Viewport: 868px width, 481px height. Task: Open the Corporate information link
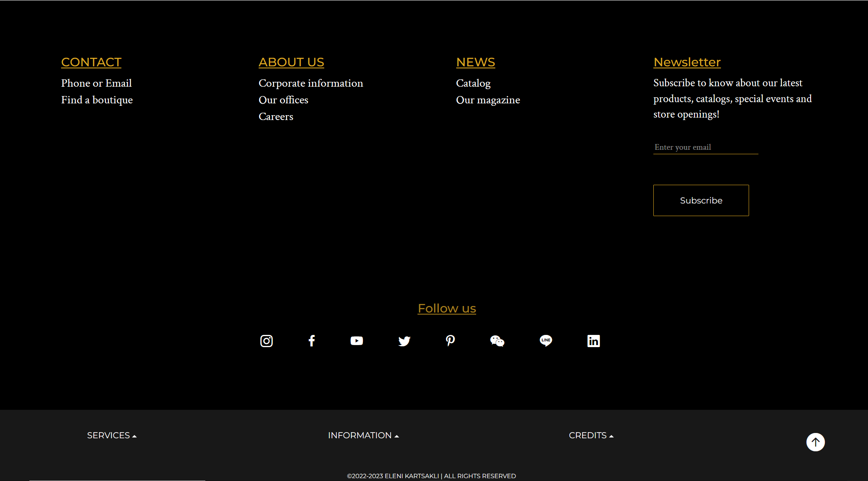pyautogui.click(x=311, y=83)
